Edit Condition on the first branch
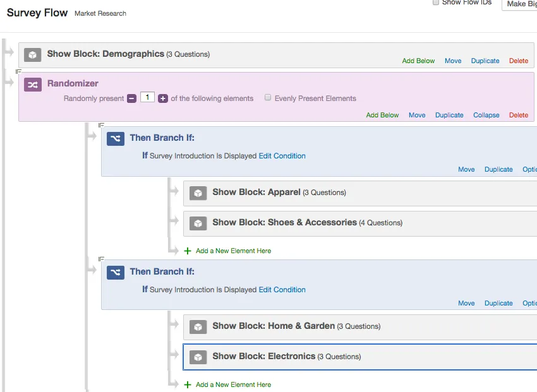Viewport: 537px width, 392px height. tap(282, 156)
